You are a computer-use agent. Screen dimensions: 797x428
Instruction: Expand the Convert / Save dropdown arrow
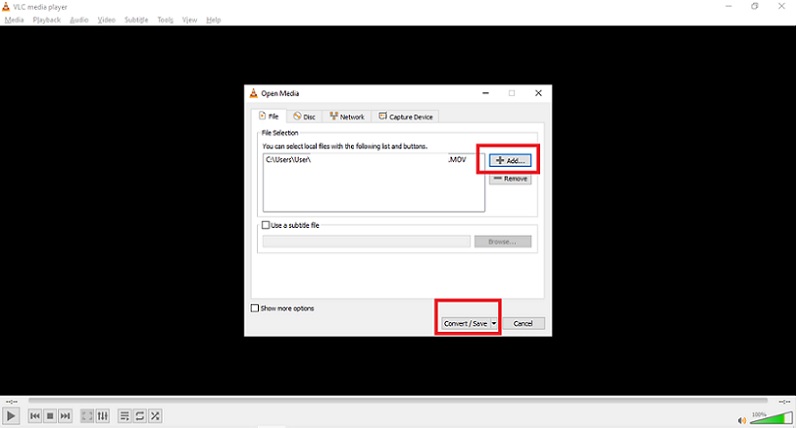[494, 324]
